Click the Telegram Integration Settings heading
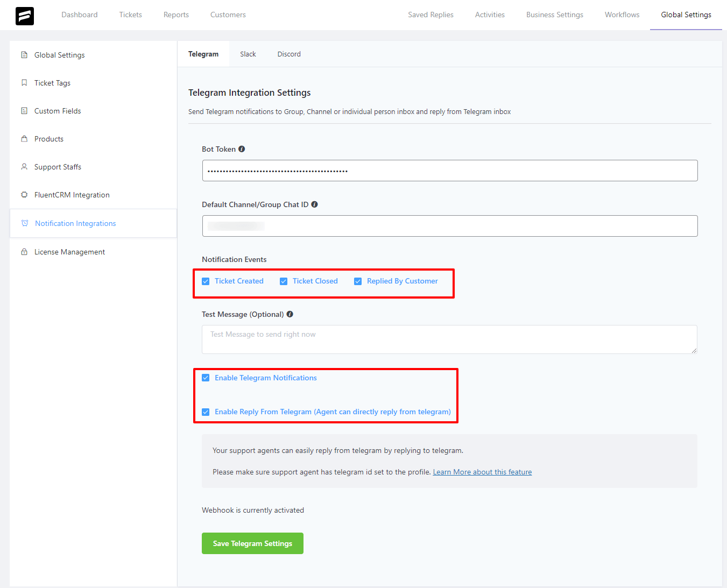Viewport: 727px width, 588px height. click(250, 93)
